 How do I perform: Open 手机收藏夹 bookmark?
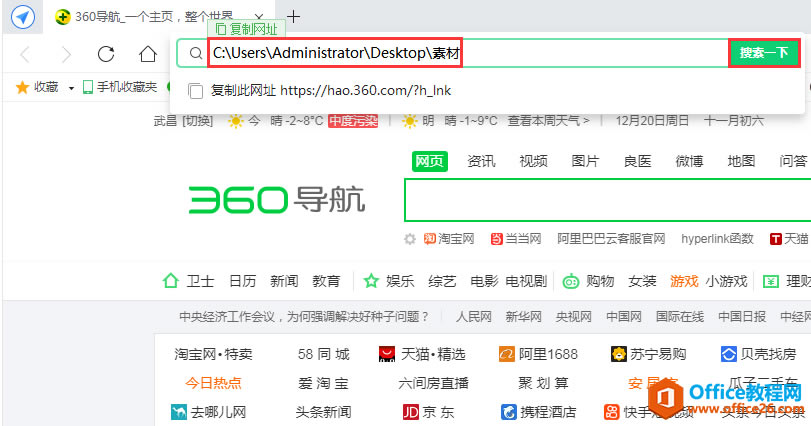click(120, 87)
